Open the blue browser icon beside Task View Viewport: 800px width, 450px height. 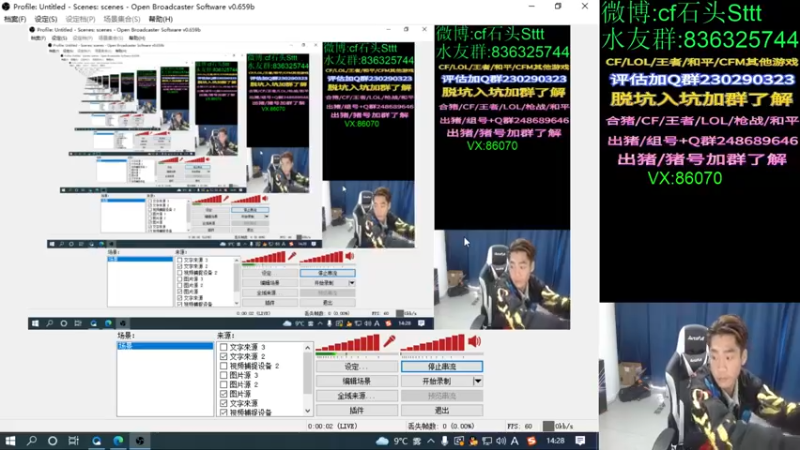(x=96, y=441)
